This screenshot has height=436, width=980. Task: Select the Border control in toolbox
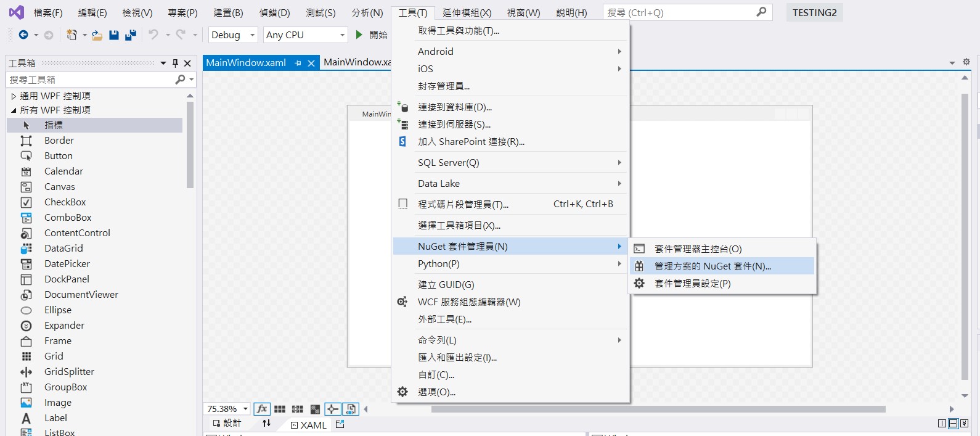94,141
